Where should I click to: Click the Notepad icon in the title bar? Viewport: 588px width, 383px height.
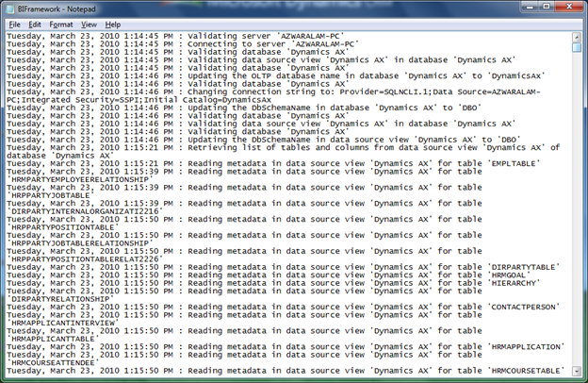(x=11, y=8)
